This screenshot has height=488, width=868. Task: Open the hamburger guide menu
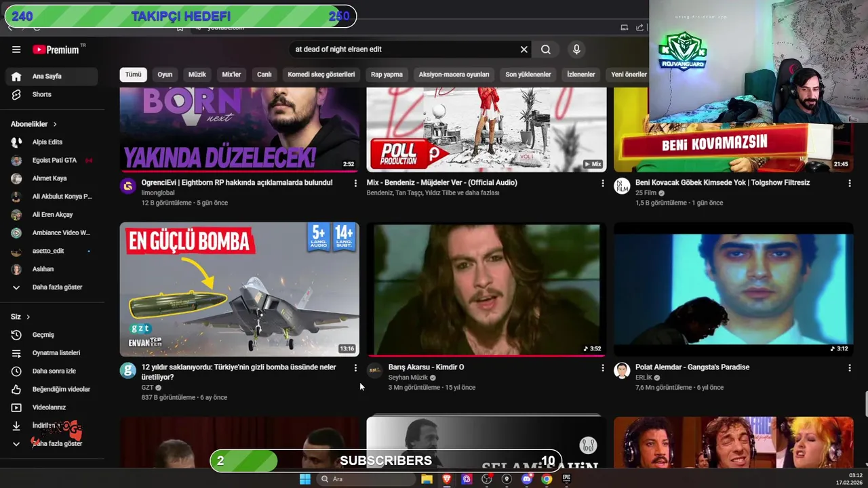click(16, 49)
